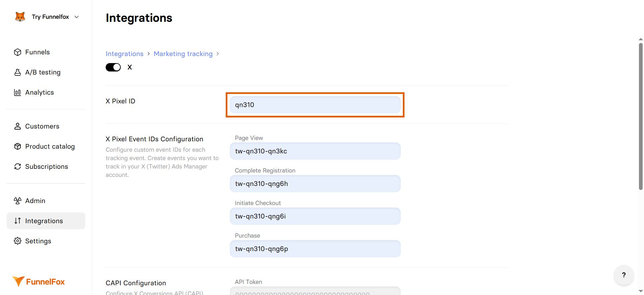The height and width of the screenshot is (295, 644).
Task: Edit the Complete Registration event ID field
Action: coord(315,184)
